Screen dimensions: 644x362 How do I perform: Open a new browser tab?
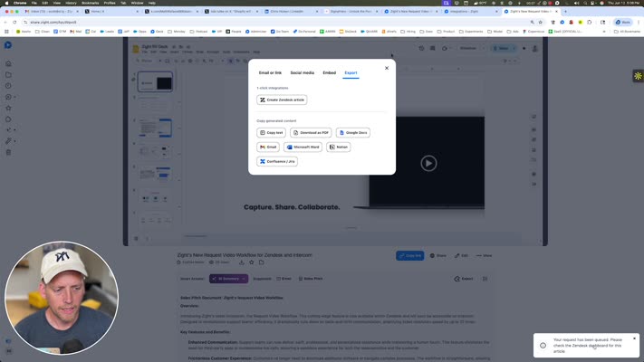tap(565, 12)
